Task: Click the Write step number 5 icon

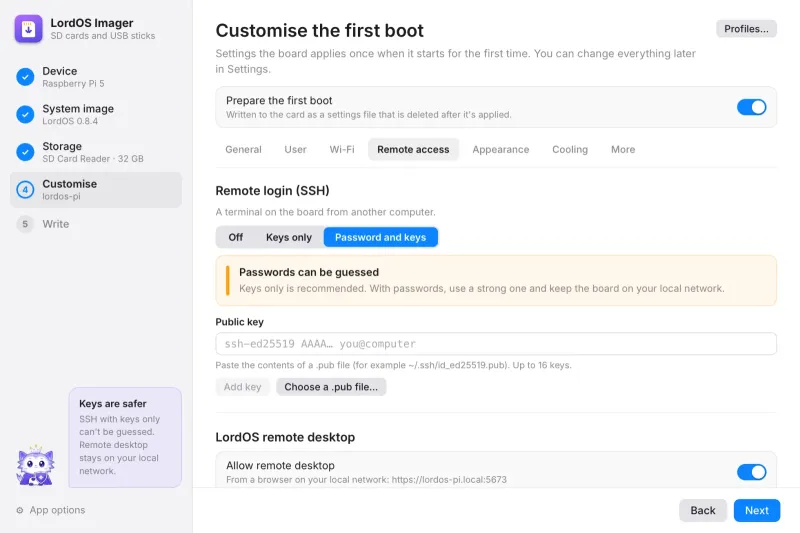Action: [x=25, y=224]
